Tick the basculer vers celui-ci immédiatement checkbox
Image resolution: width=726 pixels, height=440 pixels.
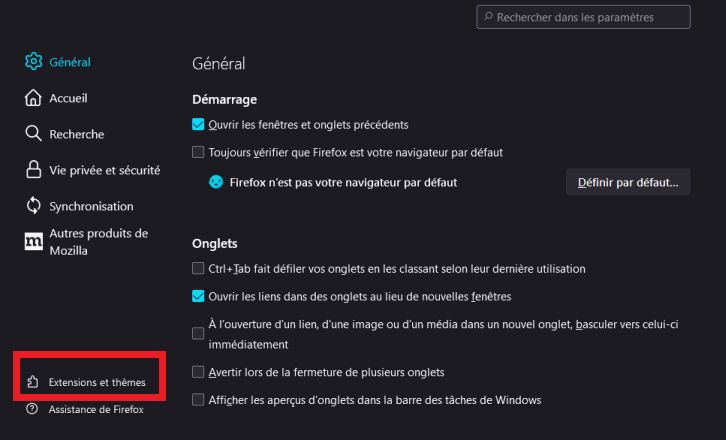pos(198,333)
